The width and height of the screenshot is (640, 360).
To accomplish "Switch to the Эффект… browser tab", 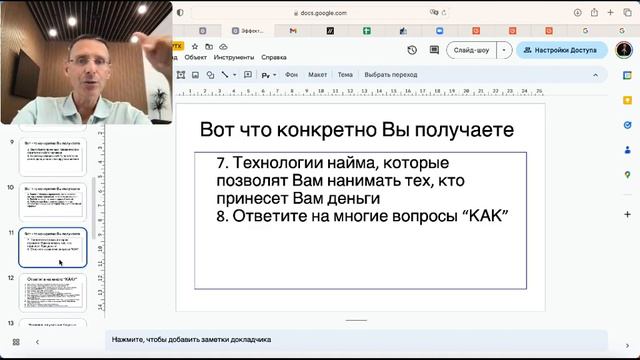I will [248, 31].
